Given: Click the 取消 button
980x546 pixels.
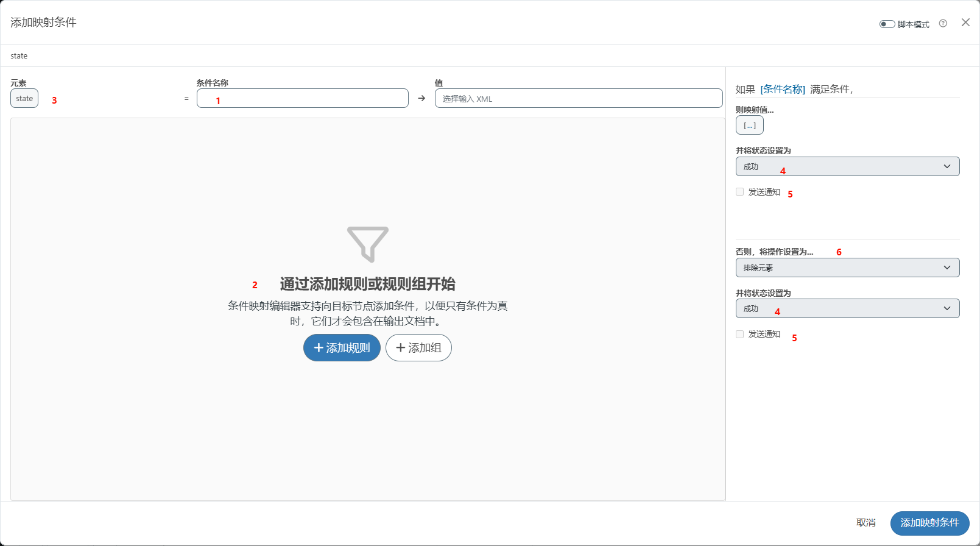Looking at the screenshot, I should pyautogui.click(x=865, y=523).
